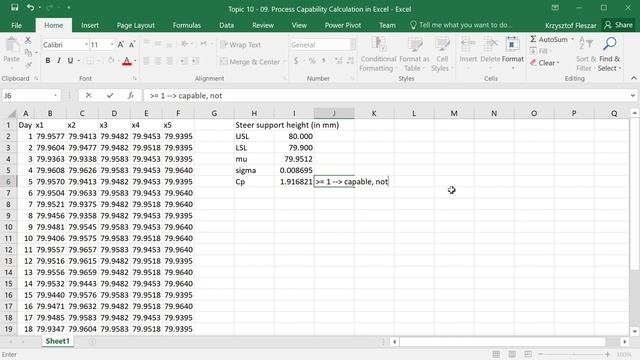The image size is (640, 360).
Task: Click the Ribbon Display Options icon
Action: [x=555, y=8]
